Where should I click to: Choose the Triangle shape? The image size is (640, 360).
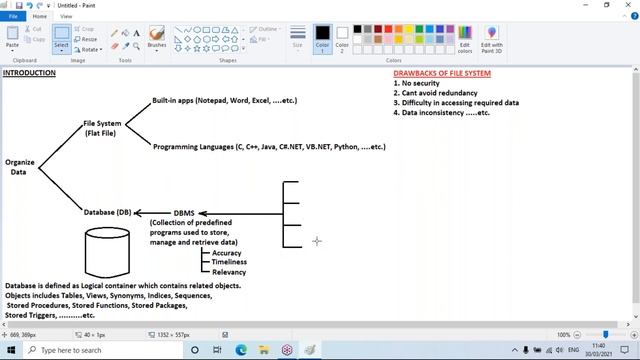coord(235,30)
